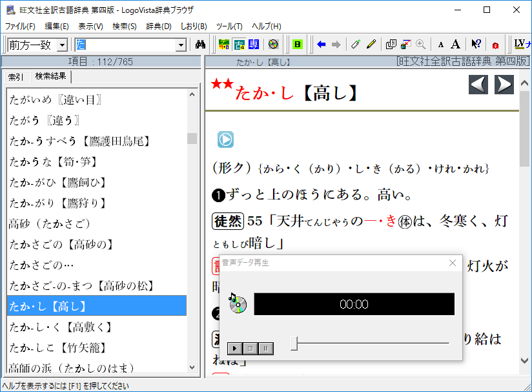This screenshot has width=532, height=392.
Task: Click the magnifier zoom toolbar icon
Action: (x=421, y=44)
